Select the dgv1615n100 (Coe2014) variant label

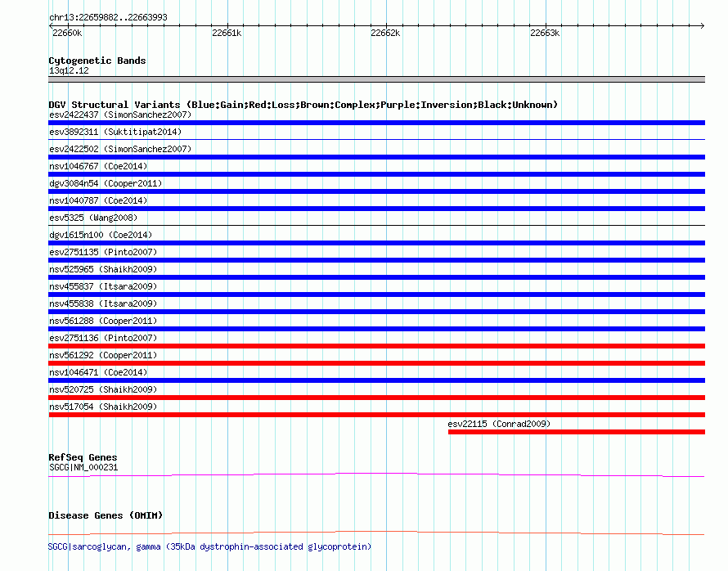[x=101, y=235]
